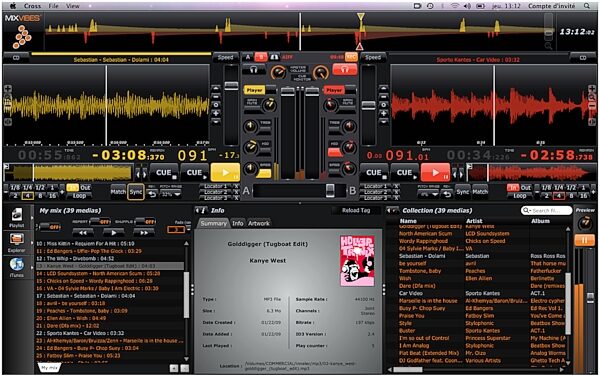Start deck B with red play button
This screenshot has height=375, width=600.
pos(435,173)
